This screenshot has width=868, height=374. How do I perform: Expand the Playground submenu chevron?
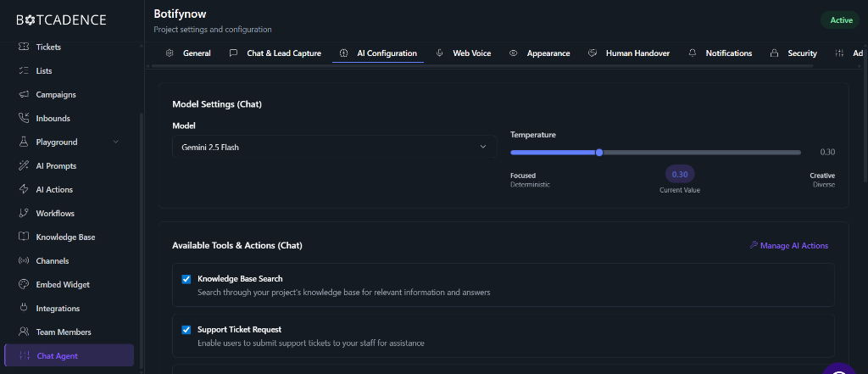[115, 142]
